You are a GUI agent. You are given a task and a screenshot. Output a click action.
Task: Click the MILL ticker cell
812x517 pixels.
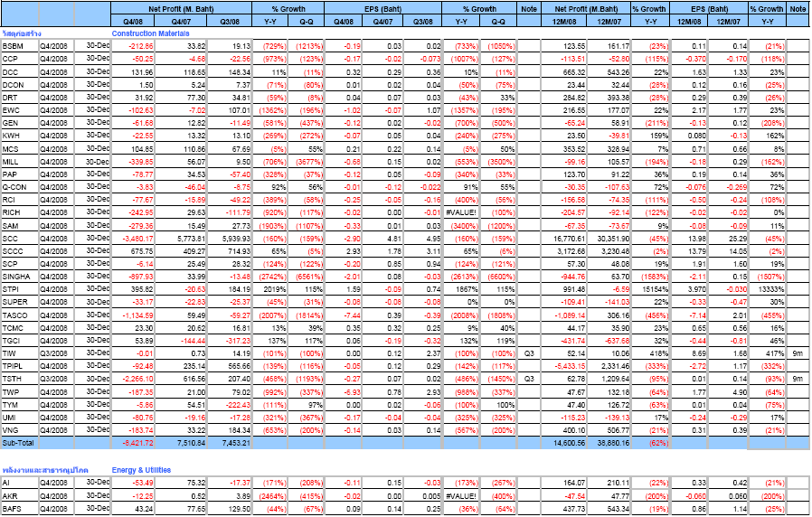[20, 162]
